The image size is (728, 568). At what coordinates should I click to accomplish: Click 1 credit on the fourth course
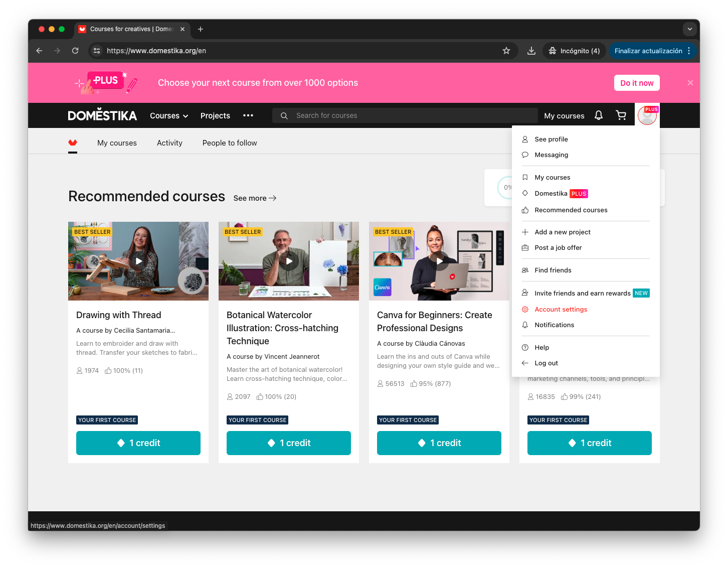[590, 443]
